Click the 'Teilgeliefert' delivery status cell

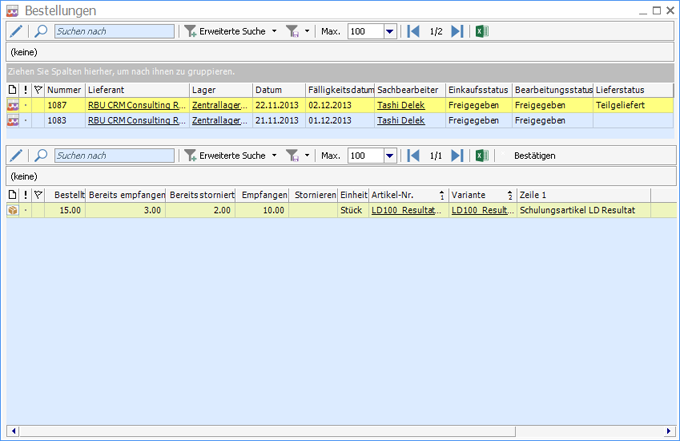pos(633,105)
